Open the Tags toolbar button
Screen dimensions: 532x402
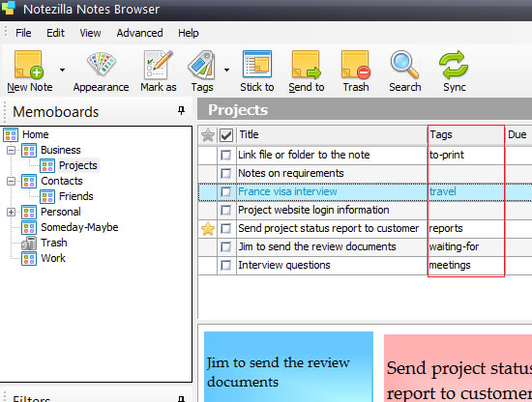click(202, 65)
